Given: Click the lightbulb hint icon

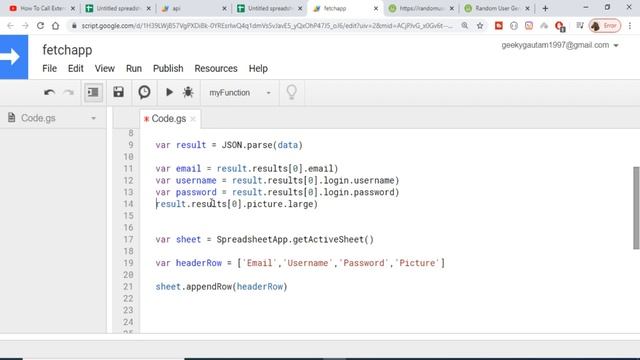Looking at the screenshot, I should [x=291, y=92].
